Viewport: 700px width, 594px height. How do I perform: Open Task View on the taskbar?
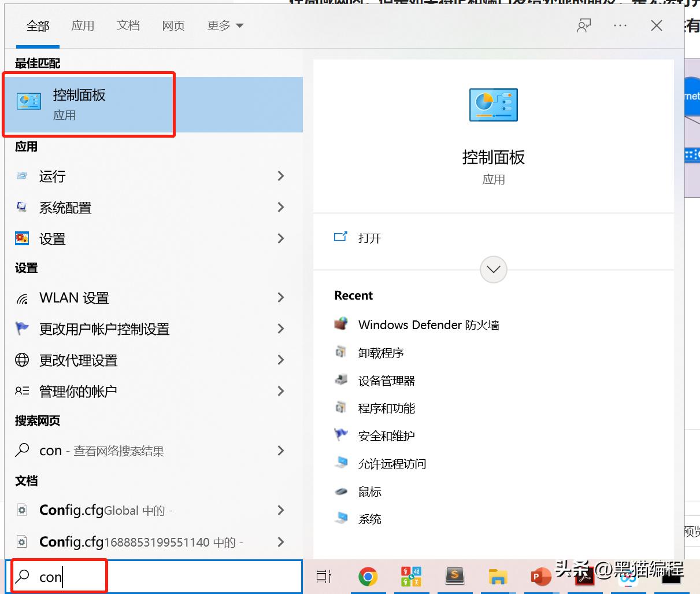(x=324, y=576)
